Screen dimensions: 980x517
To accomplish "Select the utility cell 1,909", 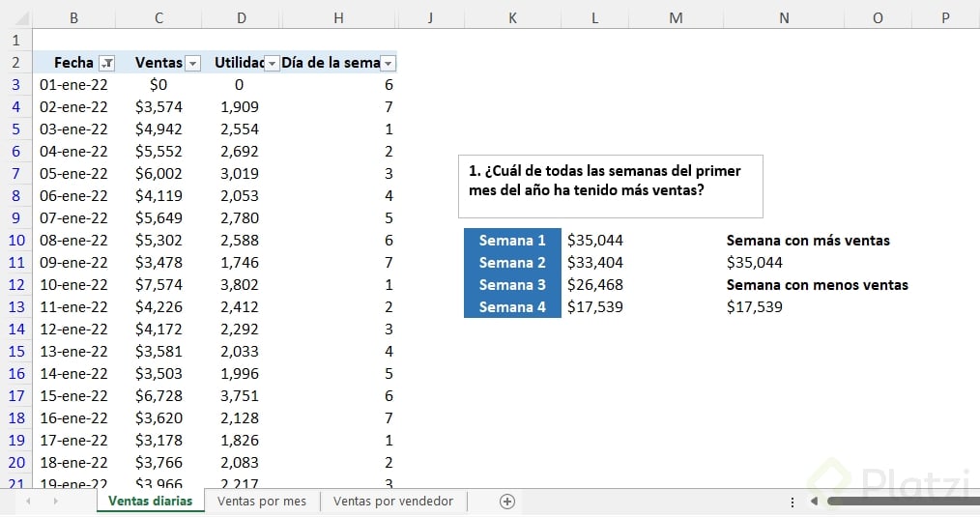I will 242,107.
